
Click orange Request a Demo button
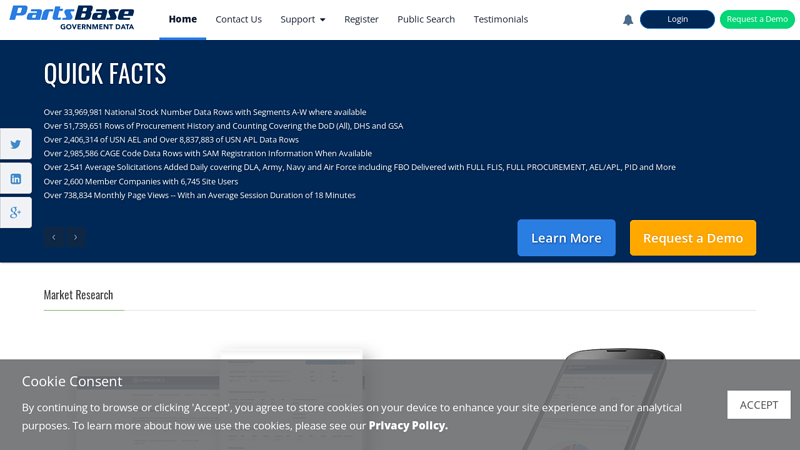pyautogui.click(x=693, y=238)
